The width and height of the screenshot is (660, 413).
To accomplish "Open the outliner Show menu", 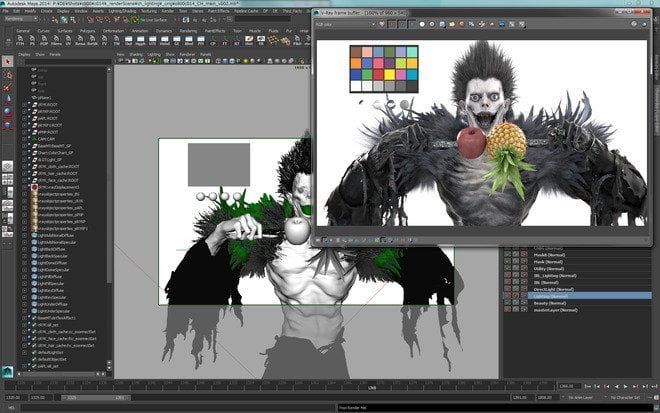I will click(40, 54).
